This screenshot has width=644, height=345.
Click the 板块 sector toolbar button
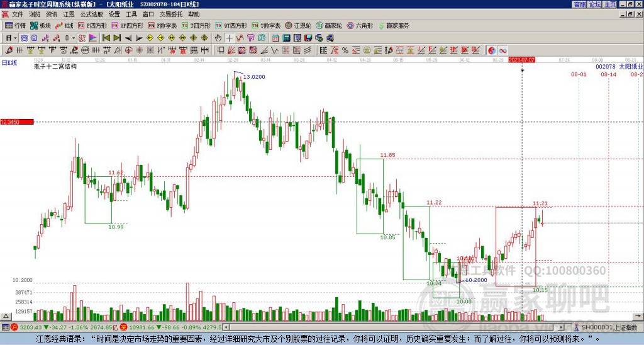tap(41, 26)
